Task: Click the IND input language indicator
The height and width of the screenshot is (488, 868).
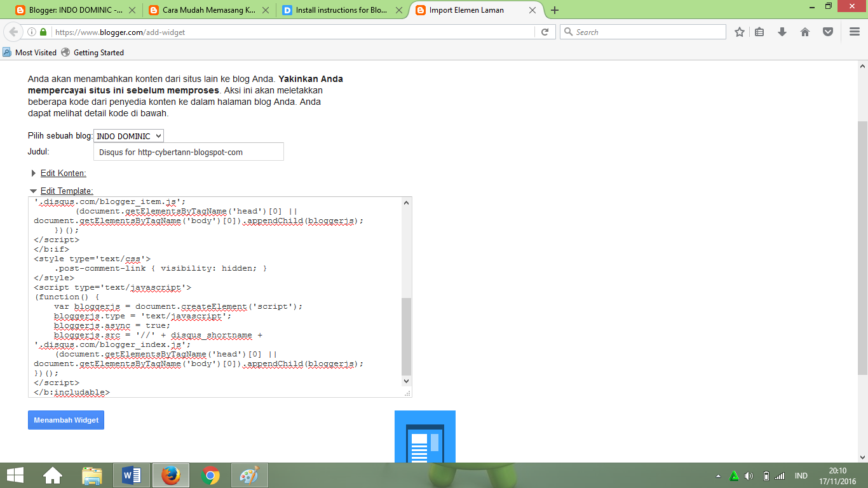Action: click(801, 476)
